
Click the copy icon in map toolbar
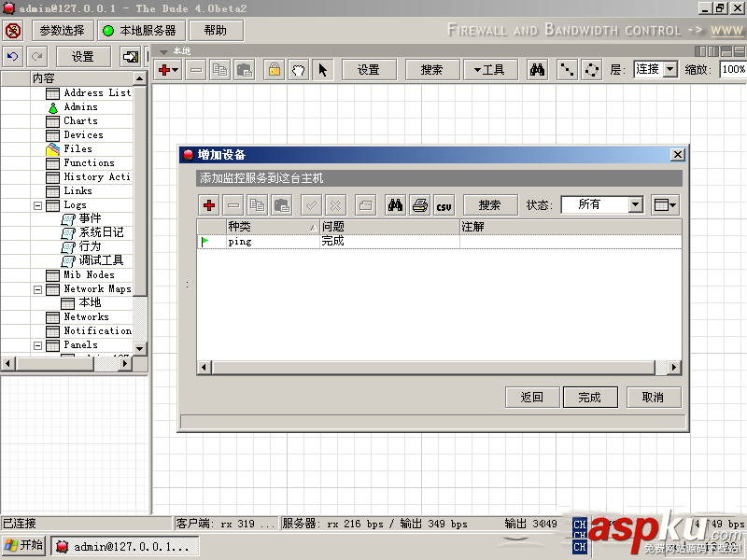pyautogui.click(x=219, y=70)
